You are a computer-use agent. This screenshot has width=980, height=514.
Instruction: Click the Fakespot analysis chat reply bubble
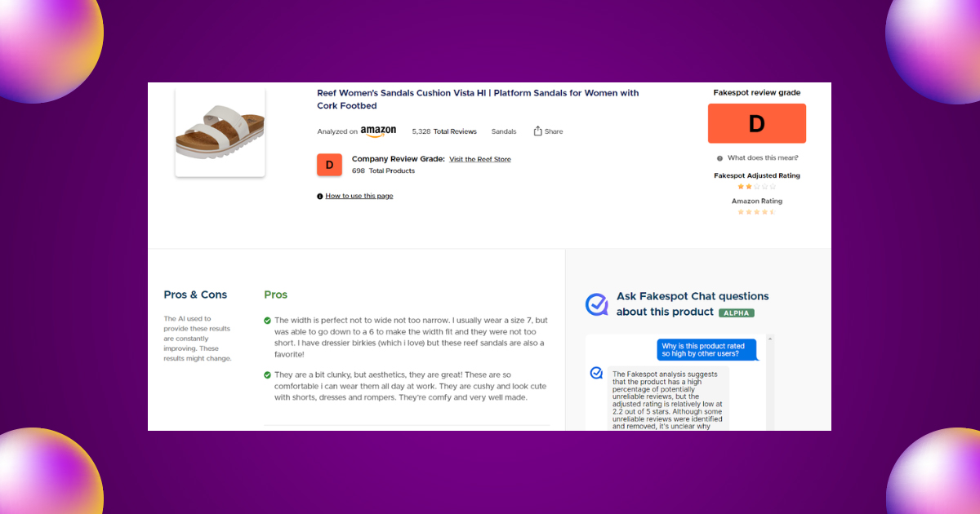pyautogui.click(x=669, y=398)
